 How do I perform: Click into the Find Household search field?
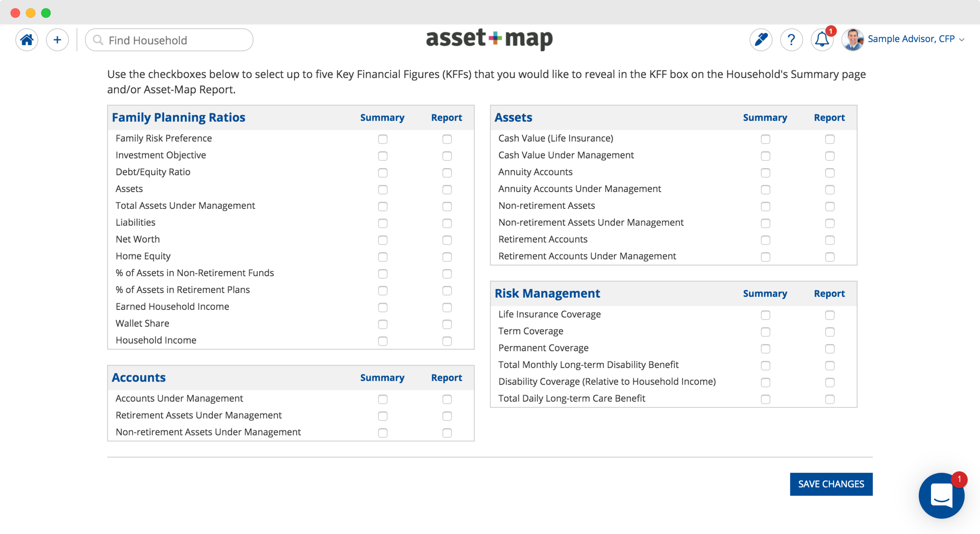pos(172,40)
